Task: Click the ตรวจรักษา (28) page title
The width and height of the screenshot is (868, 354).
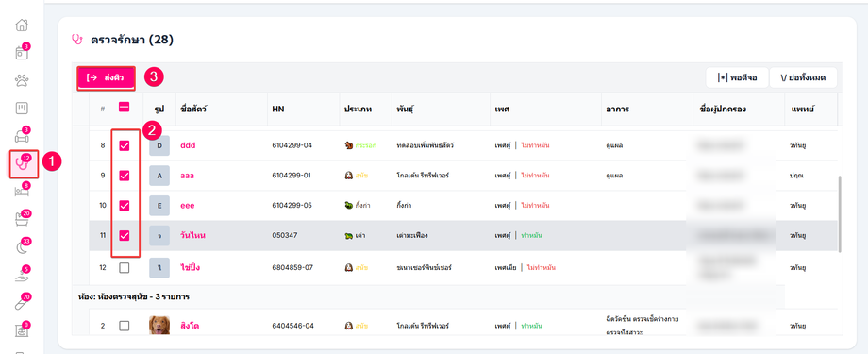Action: (x=132, y=40)
